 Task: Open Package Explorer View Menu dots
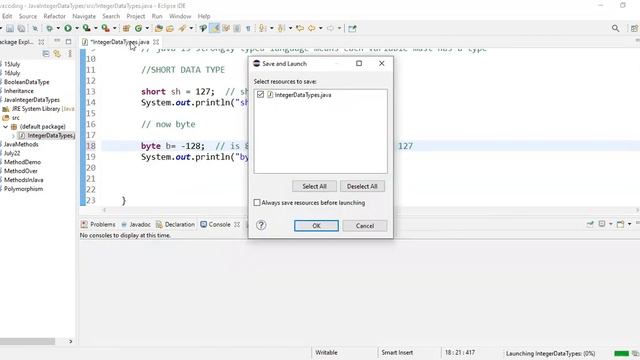pos(70,54)
